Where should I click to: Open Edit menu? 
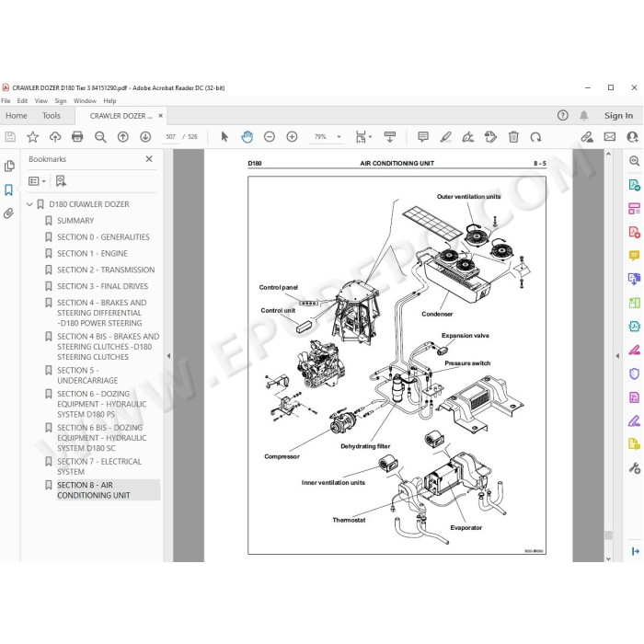(22, 100)
